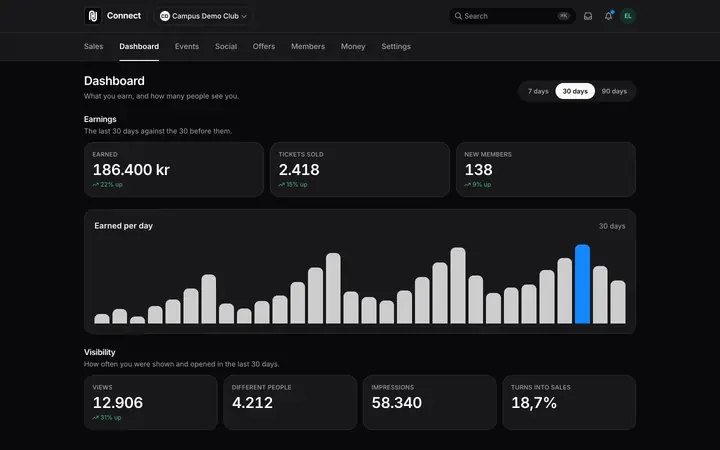Screen dimensions: 720x450
Task: Click the last bar in Earned per day chart
Action: pos(618,302)
